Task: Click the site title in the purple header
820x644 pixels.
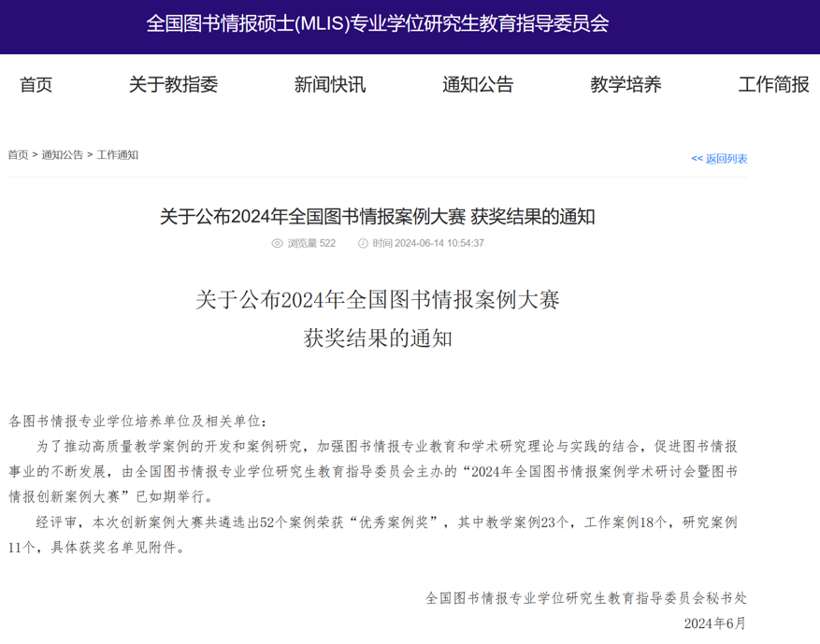Action: coord(377,24)
